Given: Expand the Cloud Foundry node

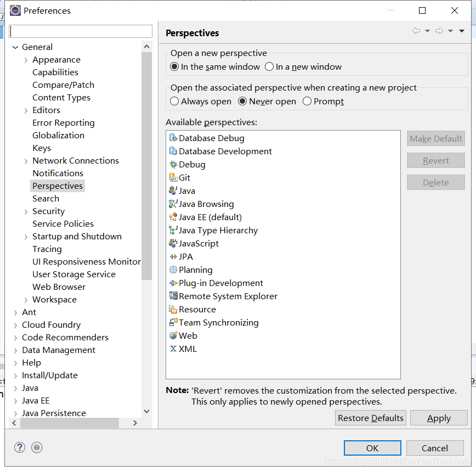Looking at the screenshot, I should (15, 325).
